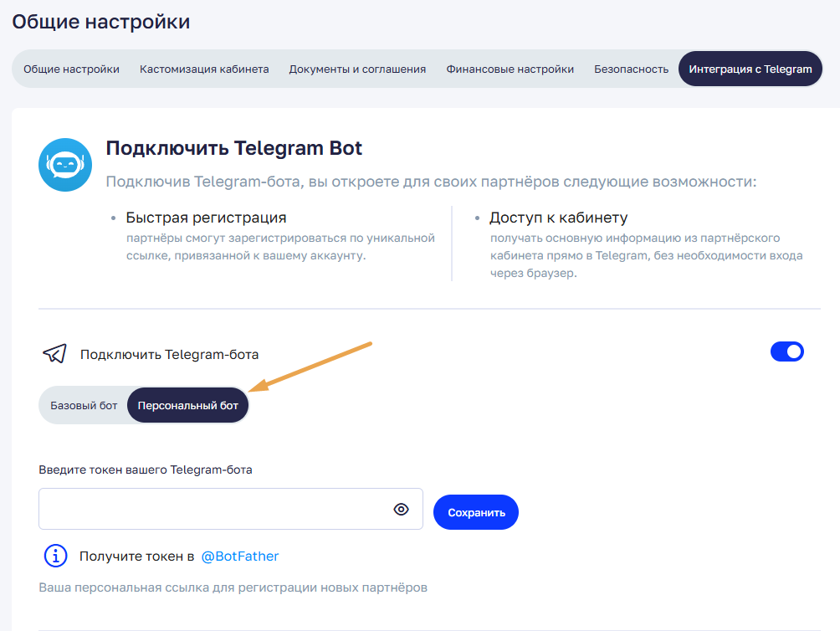Click the Подключить Telegram Bot heading
The image size is (840, 631).
coord(233,148)
